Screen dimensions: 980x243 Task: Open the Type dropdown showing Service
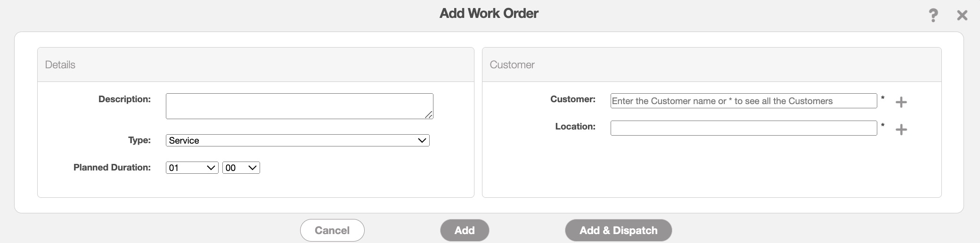[297, 140]
